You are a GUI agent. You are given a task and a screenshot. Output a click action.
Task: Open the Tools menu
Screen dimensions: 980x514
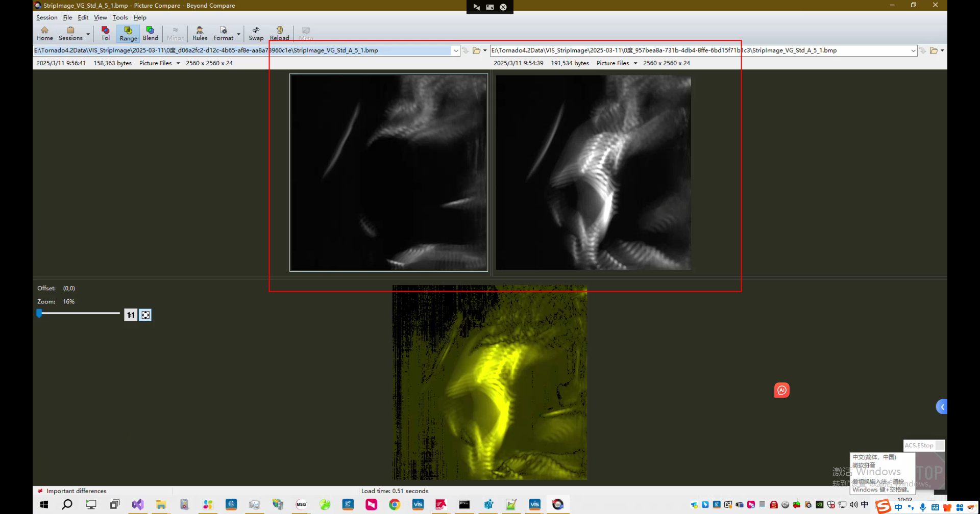coord(120,17)
